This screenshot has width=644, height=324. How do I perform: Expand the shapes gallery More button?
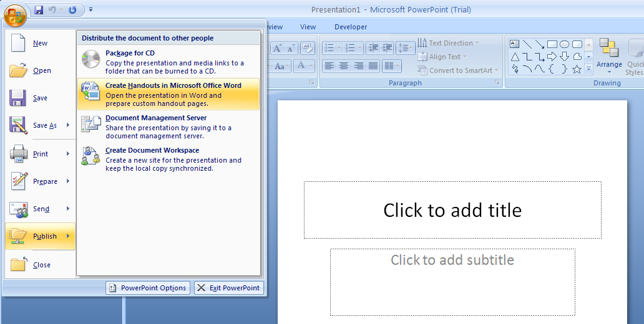coord(588,69)
